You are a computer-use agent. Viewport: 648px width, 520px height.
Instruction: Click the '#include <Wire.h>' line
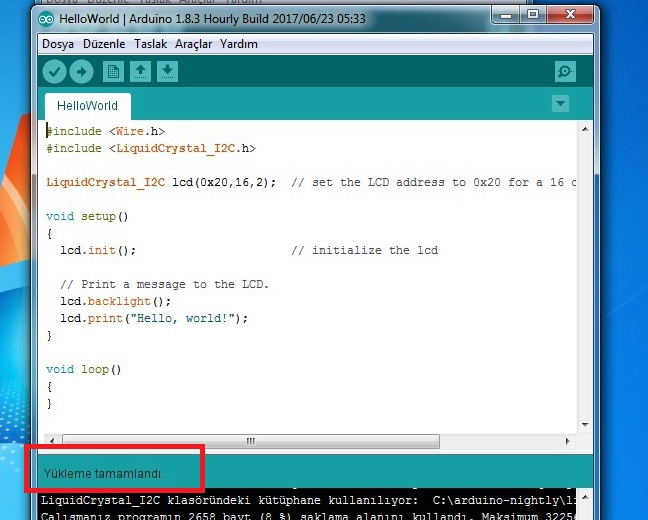coord(105,131)
